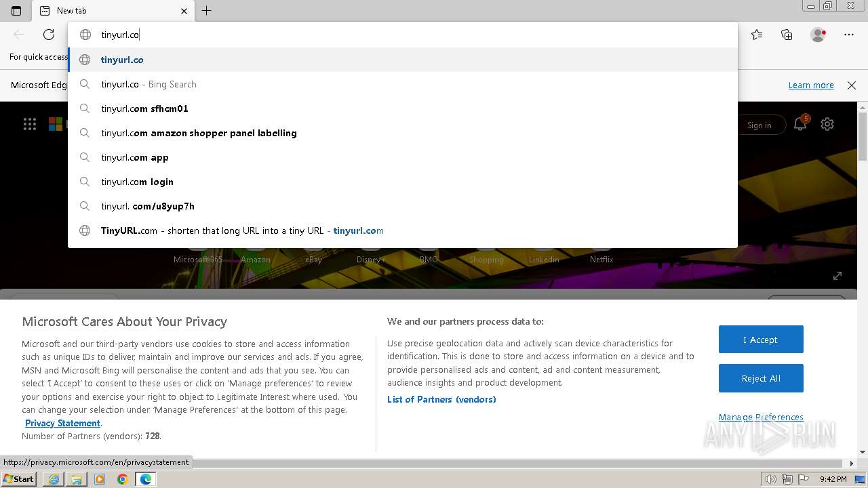Screen dimensions: 868x488
Task: Choose tinyurl.co Bing Search suggestion
Action: (402, 84)
